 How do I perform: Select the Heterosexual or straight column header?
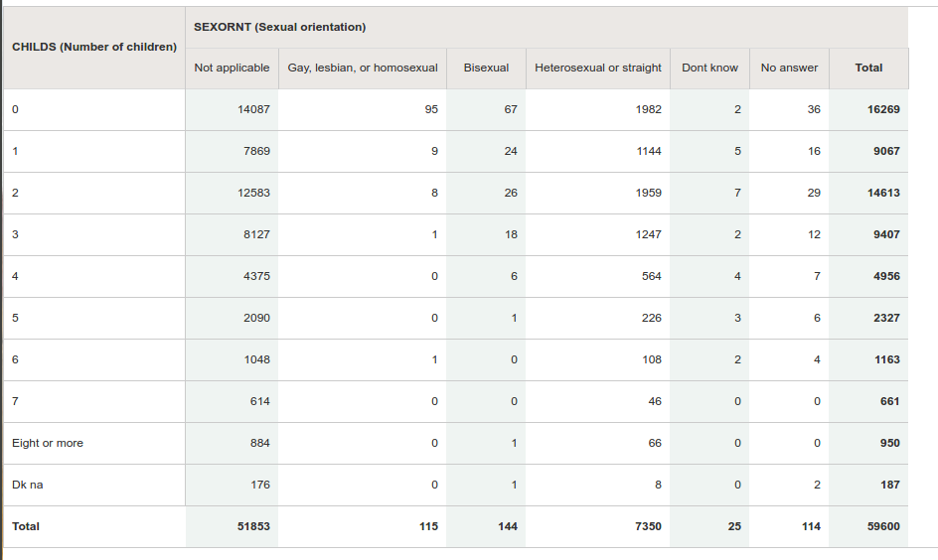coord(598,68)
